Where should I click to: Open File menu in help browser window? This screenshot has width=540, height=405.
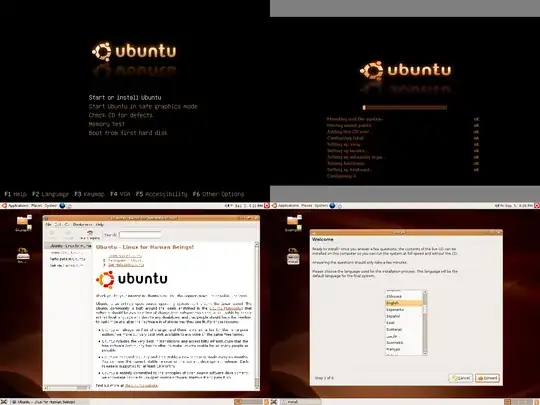click(48, 225)
